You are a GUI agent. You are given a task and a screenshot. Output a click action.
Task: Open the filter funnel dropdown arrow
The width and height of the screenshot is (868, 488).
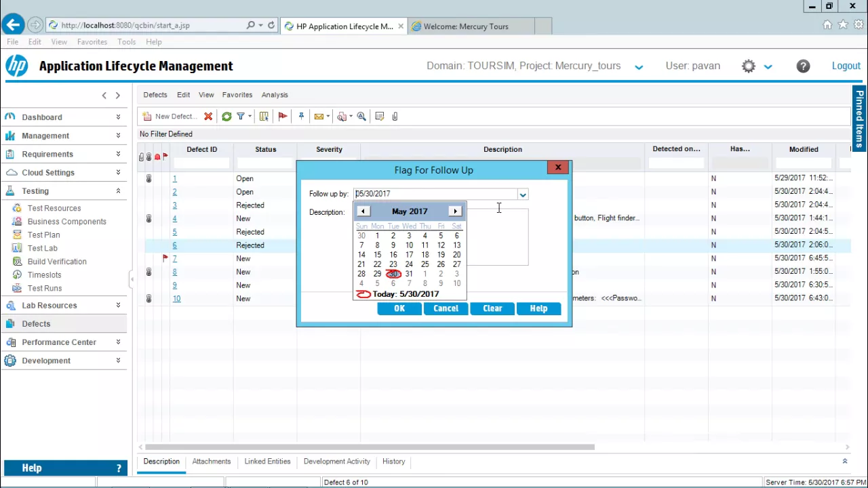(250, 117)
